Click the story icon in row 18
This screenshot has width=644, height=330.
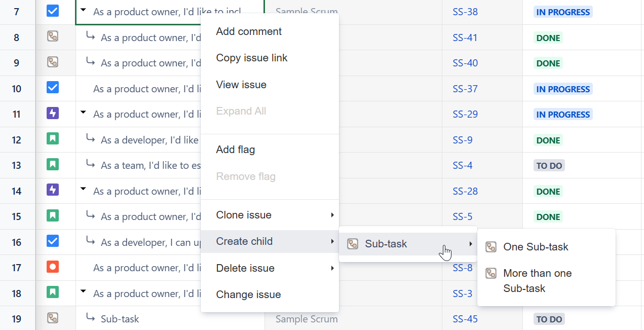[53, 292]
